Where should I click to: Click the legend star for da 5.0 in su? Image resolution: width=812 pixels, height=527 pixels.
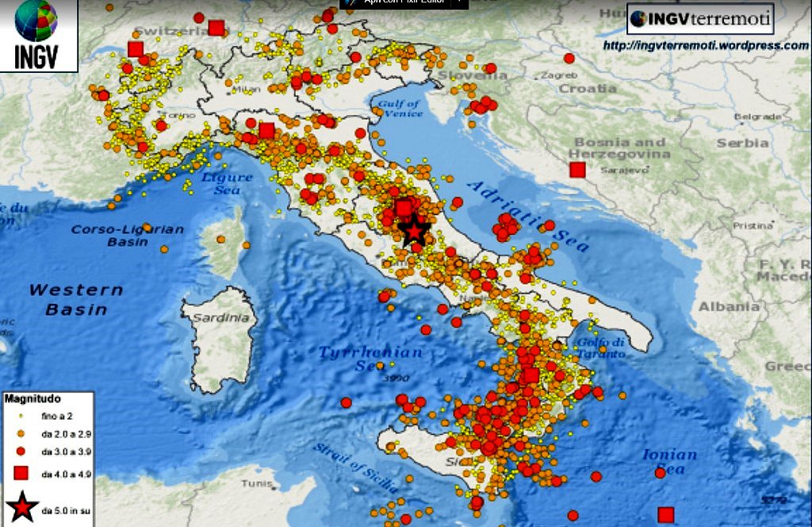click(x=23, y=507)
